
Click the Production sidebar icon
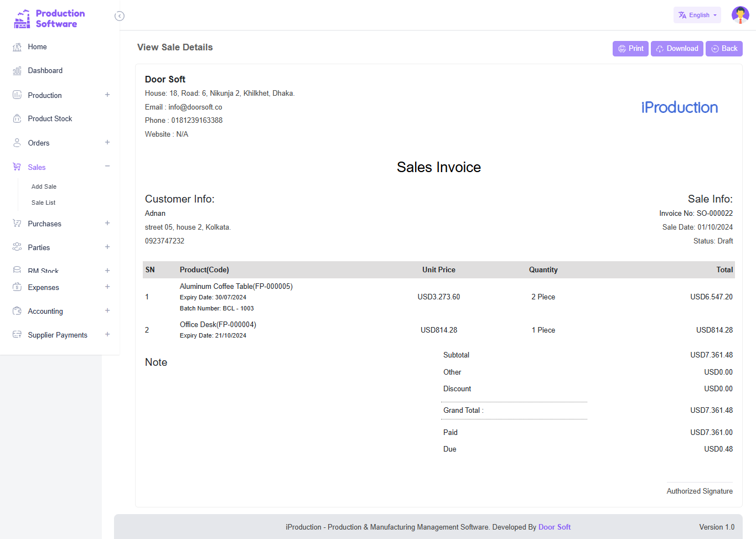pos(17,95)
